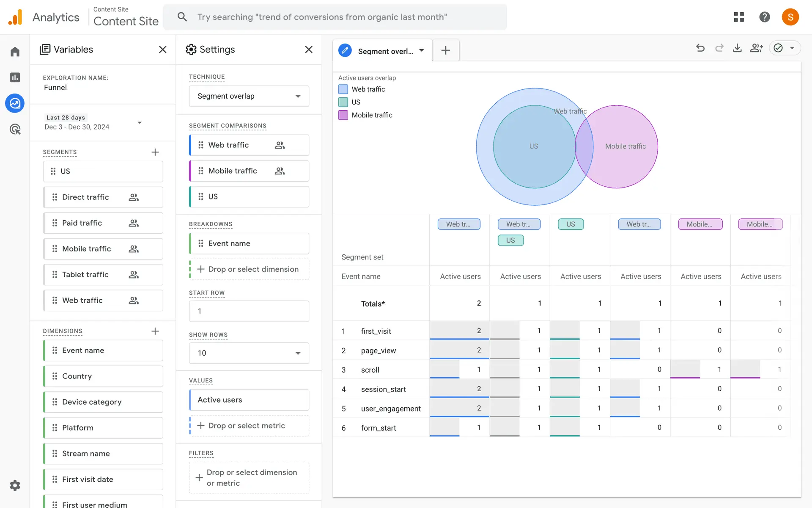This screenshot has width=812, height=508.
Task: Add a new dimension with plus
Action: click(155, 331)
